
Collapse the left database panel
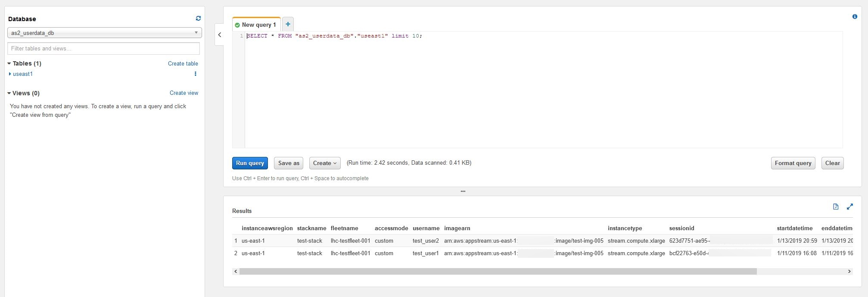click(220, 35)
